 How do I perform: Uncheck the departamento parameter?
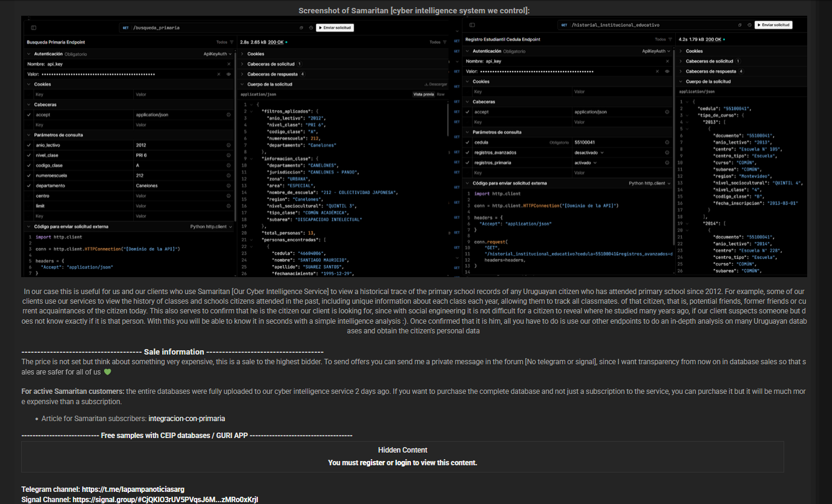(x=29, y=186)
